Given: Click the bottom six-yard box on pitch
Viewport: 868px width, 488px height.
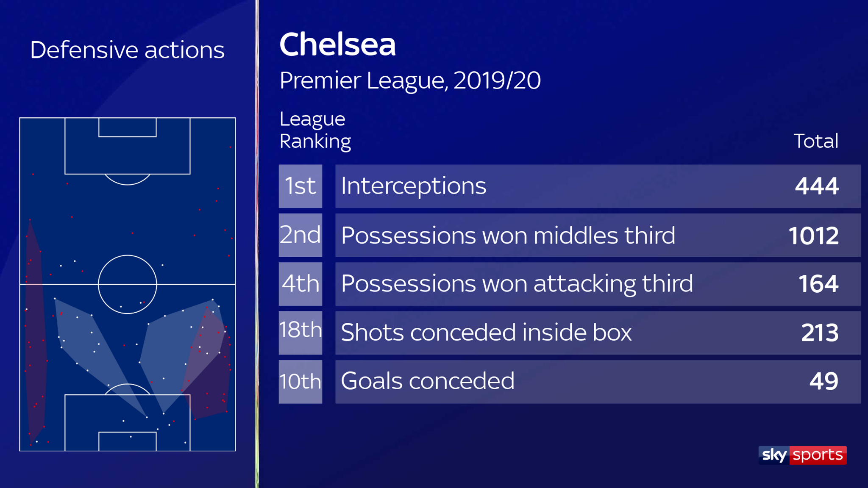Looking at the screenshot, I should point(128,441).
